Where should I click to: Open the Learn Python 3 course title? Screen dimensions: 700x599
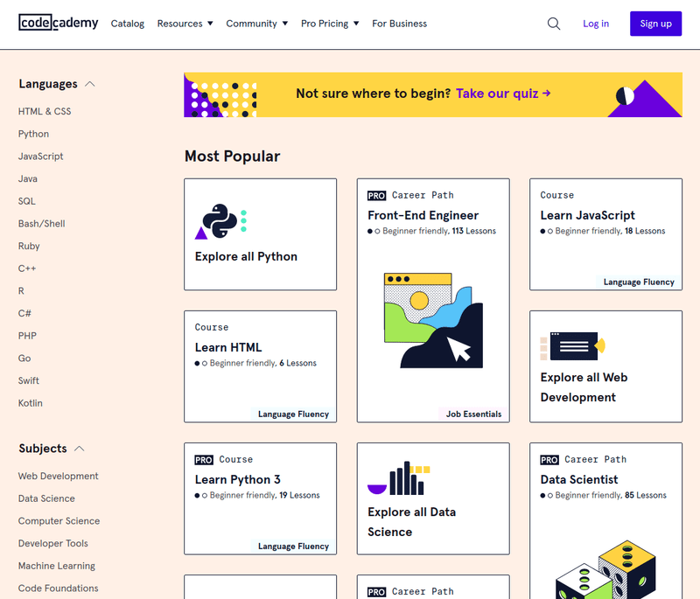click(x=237, y=479)
